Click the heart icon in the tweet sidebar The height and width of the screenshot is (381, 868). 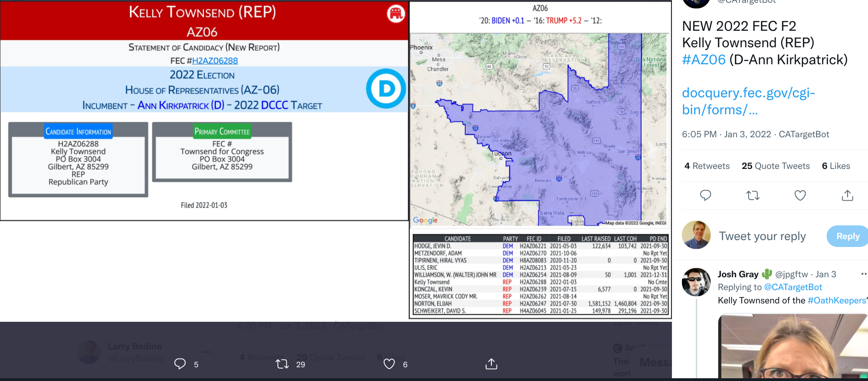[x=800, y=196]
